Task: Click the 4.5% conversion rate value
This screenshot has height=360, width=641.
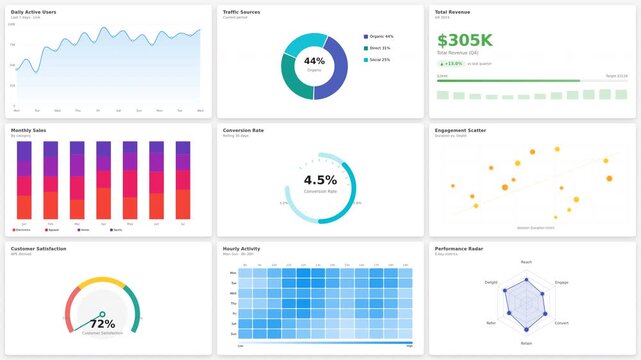Action: tap(320, 180)
